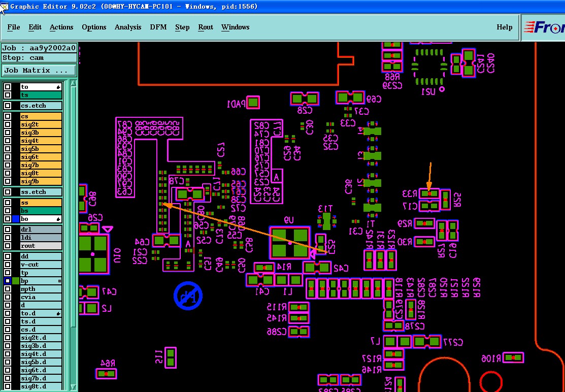Tick the checkbox for the to layer
This screenshot has height=392, width=565.
tap(7, 87)
